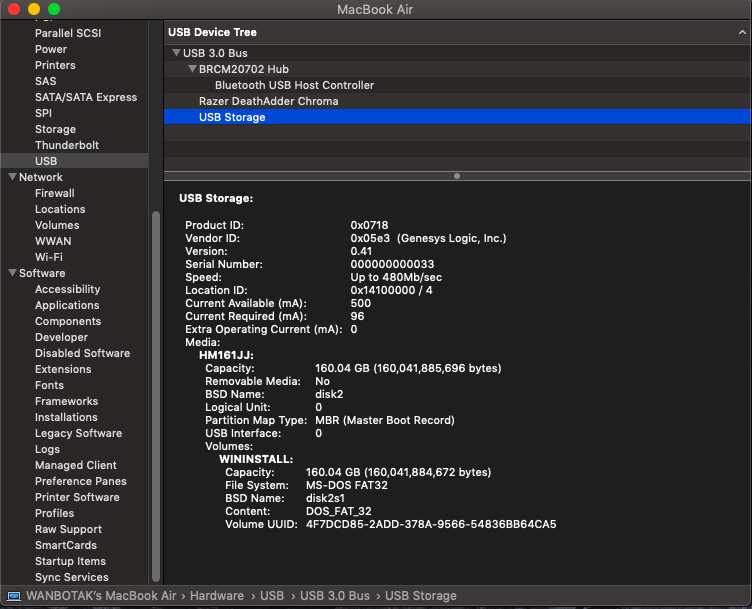Viewport: 752px width, 609px height.
Task: Click the sort chevron in the device tree header
Action: coord(740,33)
